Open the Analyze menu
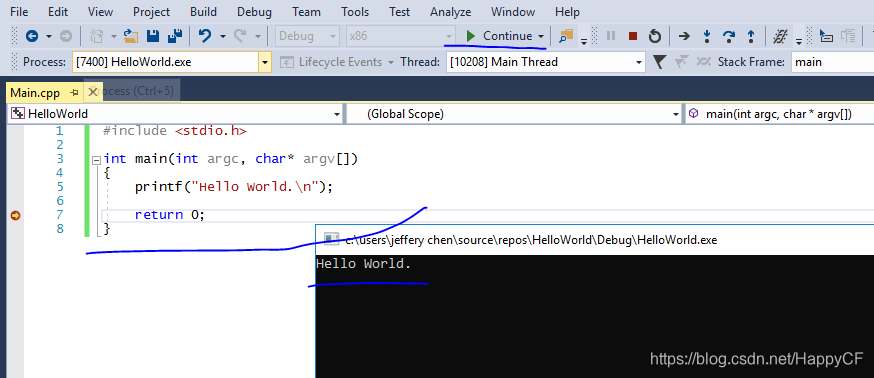 450,12
